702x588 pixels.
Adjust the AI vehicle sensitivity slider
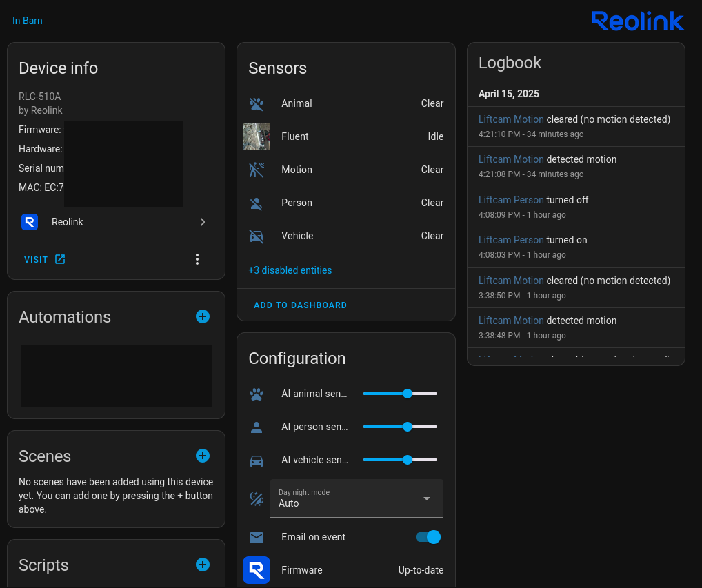(400, 460)
